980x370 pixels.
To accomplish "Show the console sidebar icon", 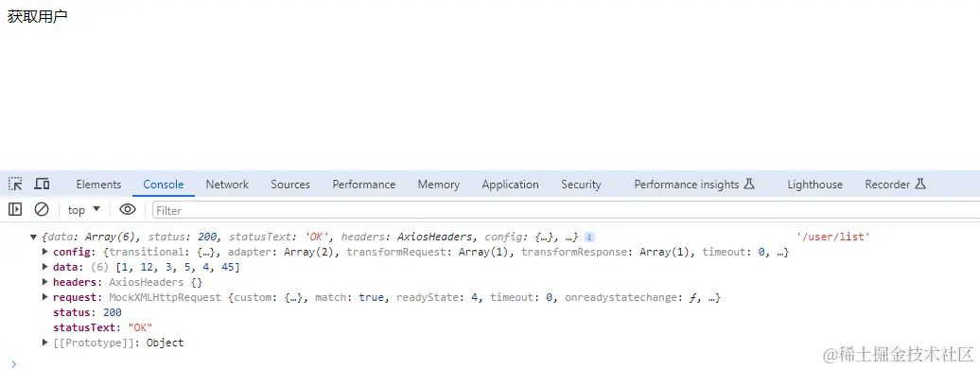I will (x=15, y=209).
